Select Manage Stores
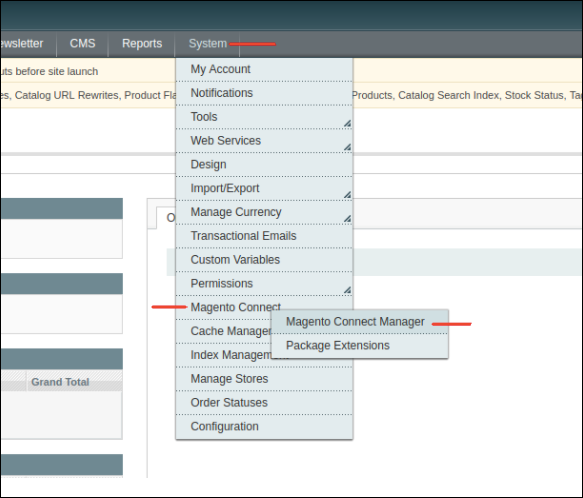 (264, 379)
